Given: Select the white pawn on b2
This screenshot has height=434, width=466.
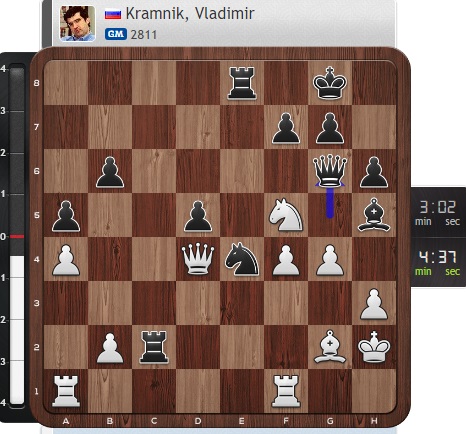Looking at the screenshot, I should point(110,347).
